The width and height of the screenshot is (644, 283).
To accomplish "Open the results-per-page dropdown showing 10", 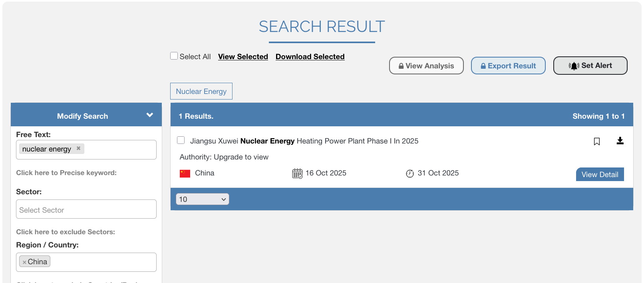I will pyautogui.click(x=203, y=199).
